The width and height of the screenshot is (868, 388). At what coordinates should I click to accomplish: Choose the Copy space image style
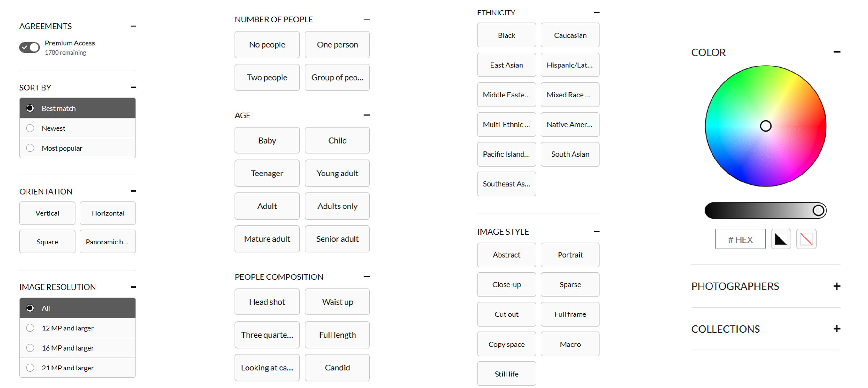pyautogui.click(x=506, y=344)
